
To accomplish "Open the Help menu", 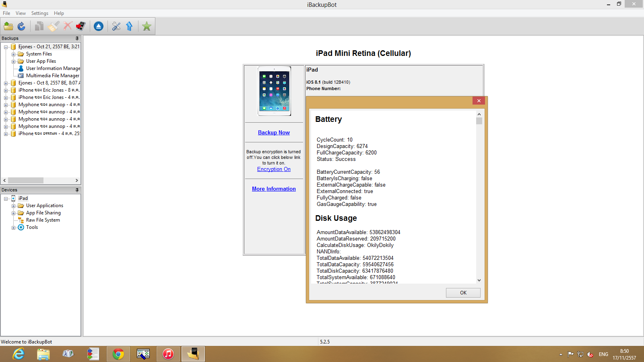I will pyautogui.click(x=59, y=13).
